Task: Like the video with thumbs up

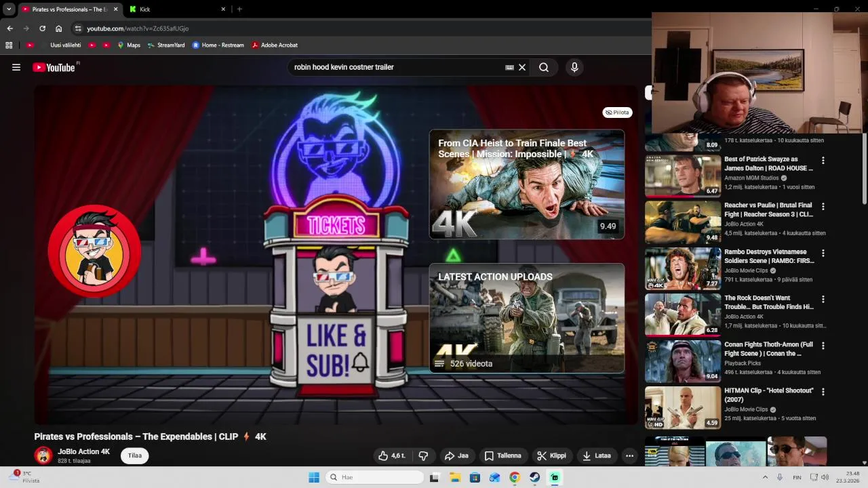Action: (392, 455)
